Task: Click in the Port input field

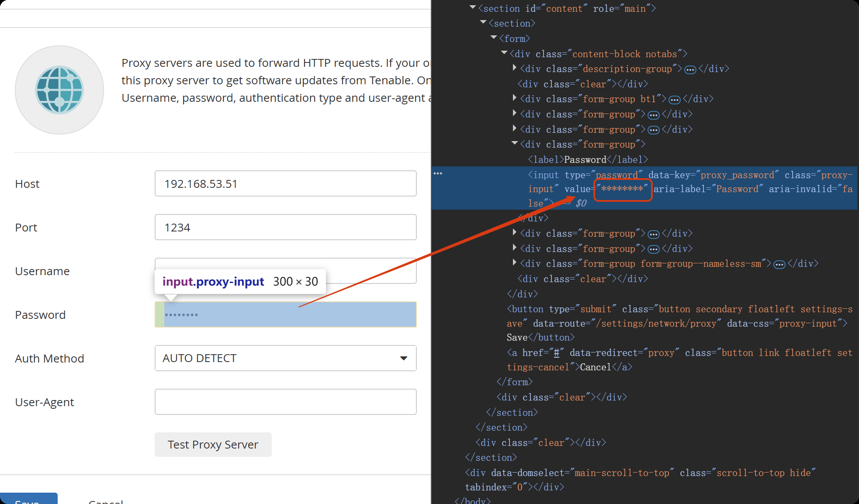Action: 285,227
